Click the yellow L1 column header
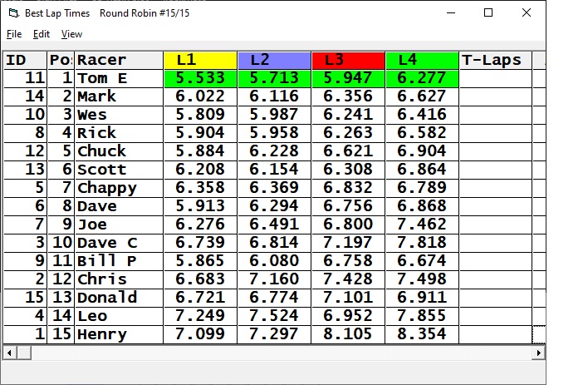This screenshot has height=385, width=588. pos(200,60)
